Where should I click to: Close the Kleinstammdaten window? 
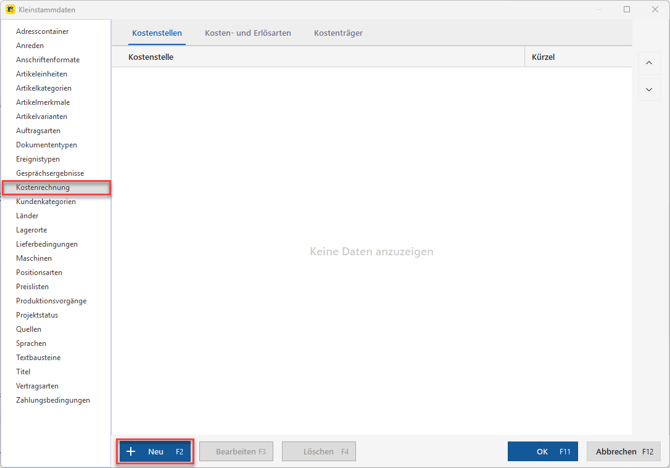(x=655, y=9)
